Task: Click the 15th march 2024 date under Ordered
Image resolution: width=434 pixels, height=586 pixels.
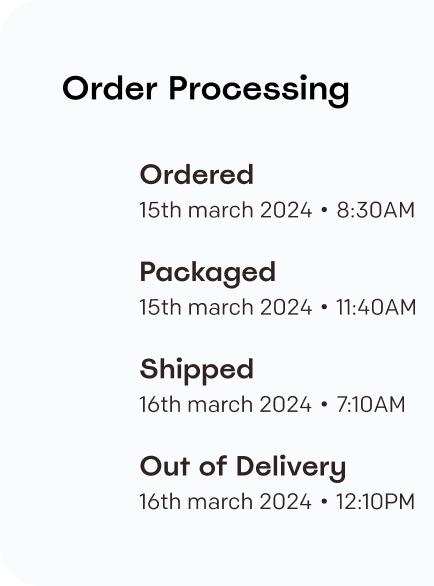Action: (x=226, y=210)
